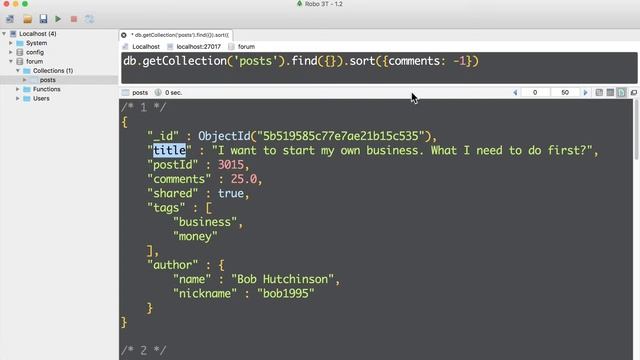Click the Localhost connection label above the editor
This screenshot has height=360, width=640.
(x=146, y=47)
